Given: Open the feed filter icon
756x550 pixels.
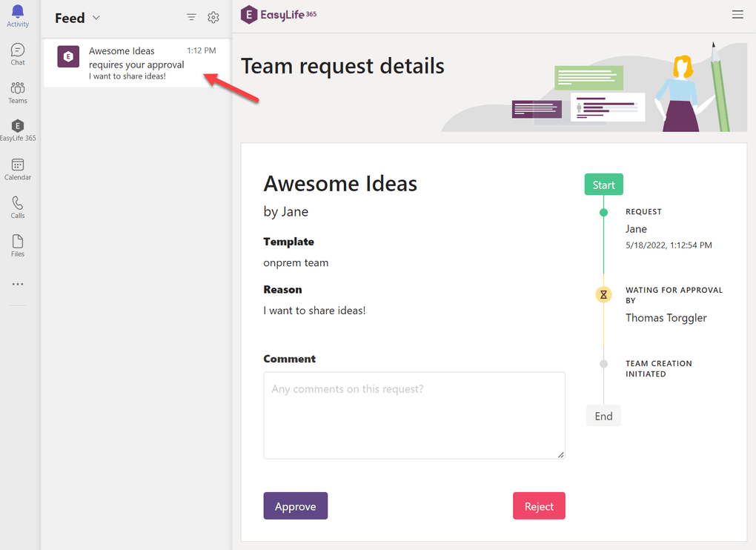Looking at the screenshot, I should [191, 18].
